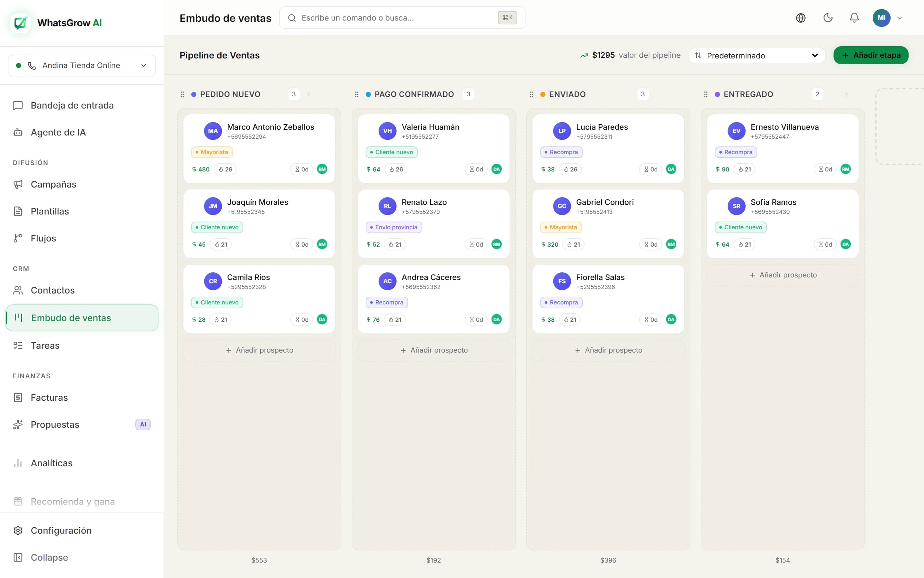Open Facturas page
Viewport: 924px width, 578px height.
[82, 398]
